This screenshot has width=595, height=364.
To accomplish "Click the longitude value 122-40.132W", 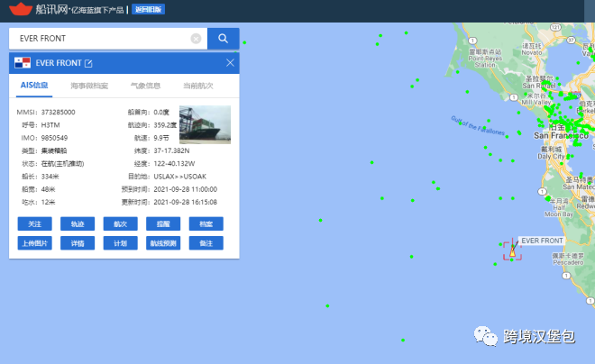I will (x=174, y=163).
